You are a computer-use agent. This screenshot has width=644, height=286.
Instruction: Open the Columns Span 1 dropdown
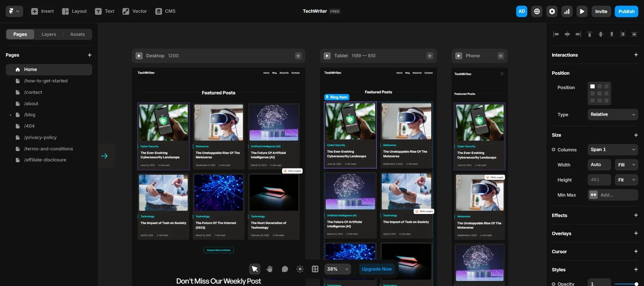(613, 150)
